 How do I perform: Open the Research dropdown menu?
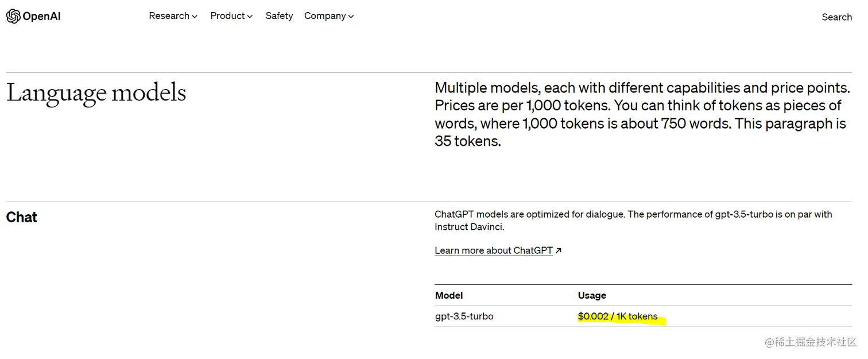tap(173, 16)
